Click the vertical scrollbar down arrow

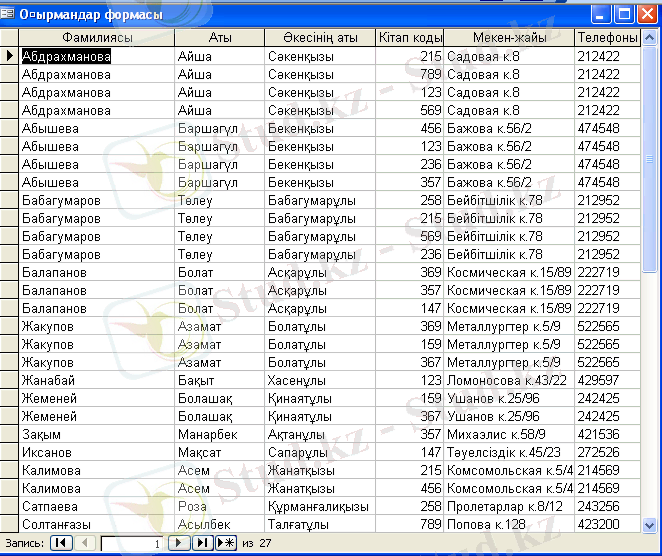(x=651, y=524)
